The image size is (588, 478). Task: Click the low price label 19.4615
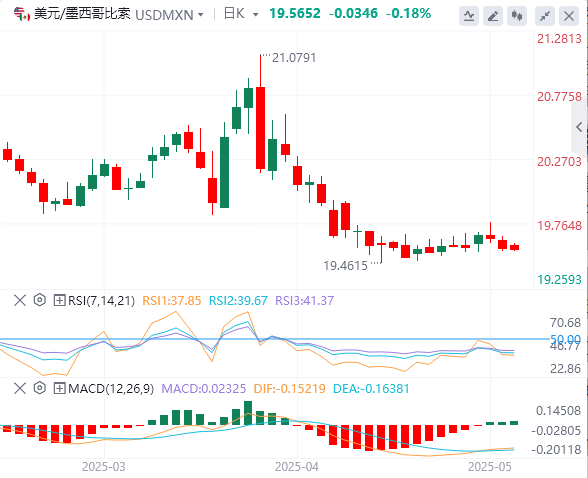[x=345, y=266]
